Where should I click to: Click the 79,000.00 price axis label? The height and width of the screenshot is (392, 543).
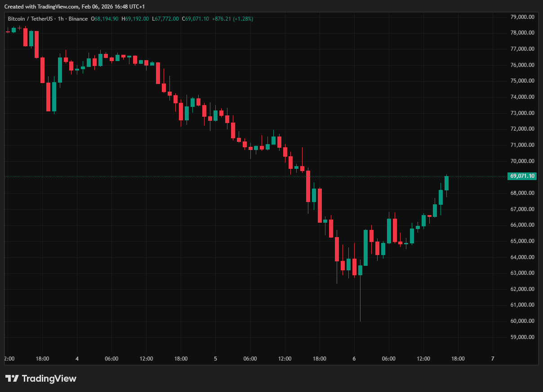click(x=522, y=17)
